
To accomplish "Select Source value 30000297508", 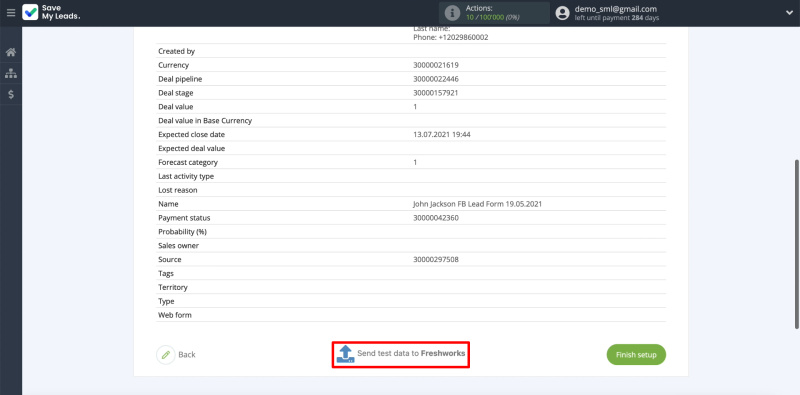I will point(436,260).
